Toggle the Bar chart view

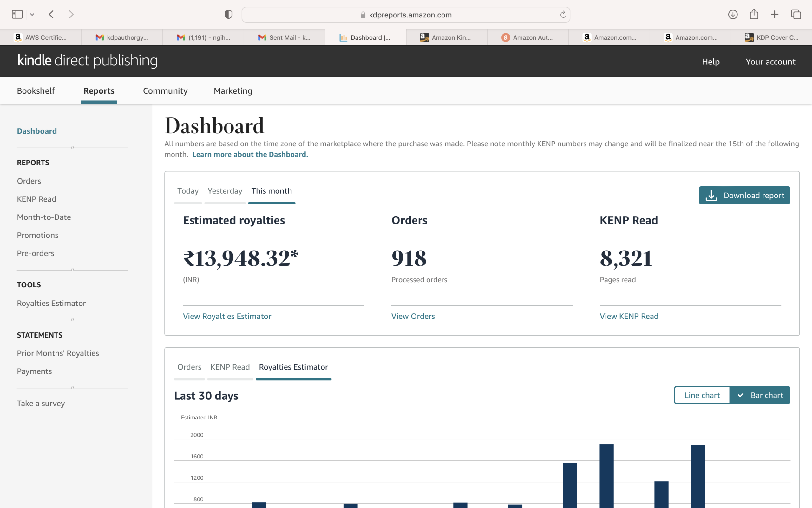(x=760, y=395)
